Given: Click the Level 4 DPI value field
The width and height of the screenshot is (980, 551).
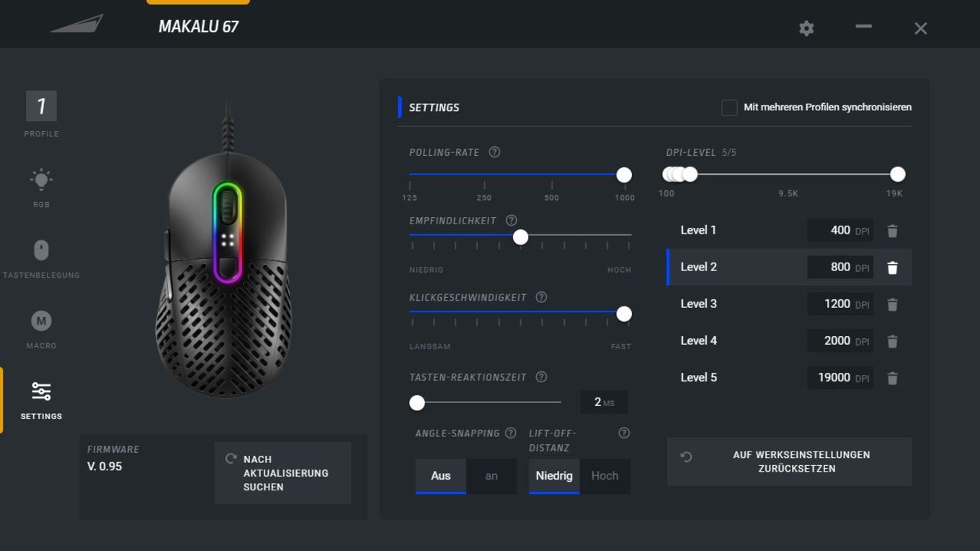Looking at the screenshot, I should pos(840,340).
